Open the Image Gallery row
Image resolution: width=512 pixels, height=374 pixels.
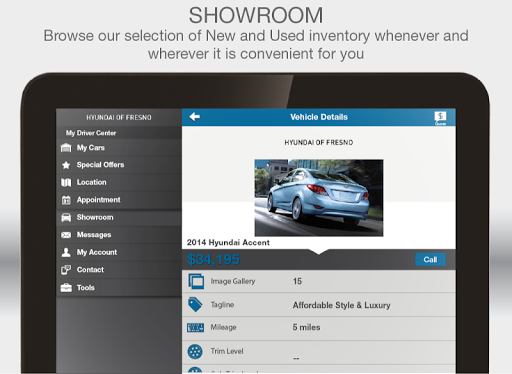[x=319, y=281]
